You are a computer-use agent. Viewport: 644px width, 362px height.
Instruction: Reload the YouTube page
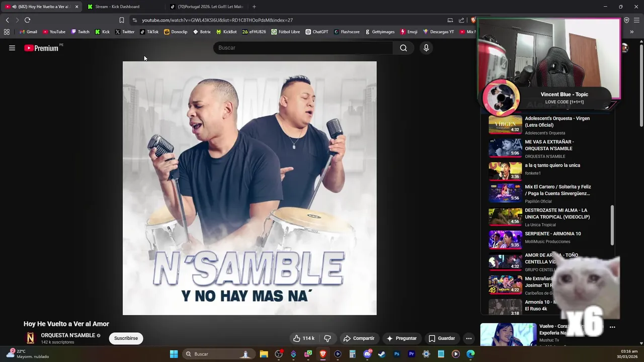coord(27,20)
